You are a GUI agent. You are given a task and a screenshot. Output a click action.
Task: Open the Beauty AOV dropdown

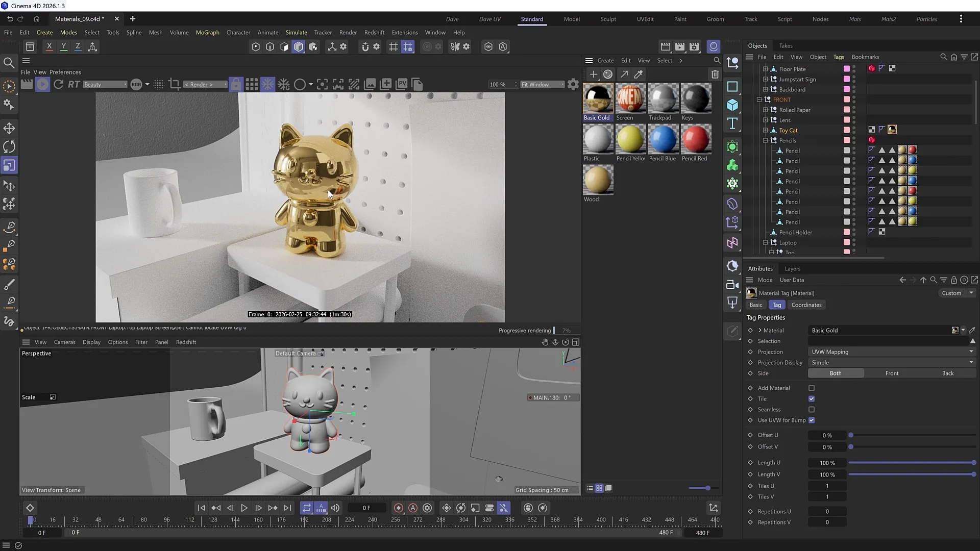105,85
